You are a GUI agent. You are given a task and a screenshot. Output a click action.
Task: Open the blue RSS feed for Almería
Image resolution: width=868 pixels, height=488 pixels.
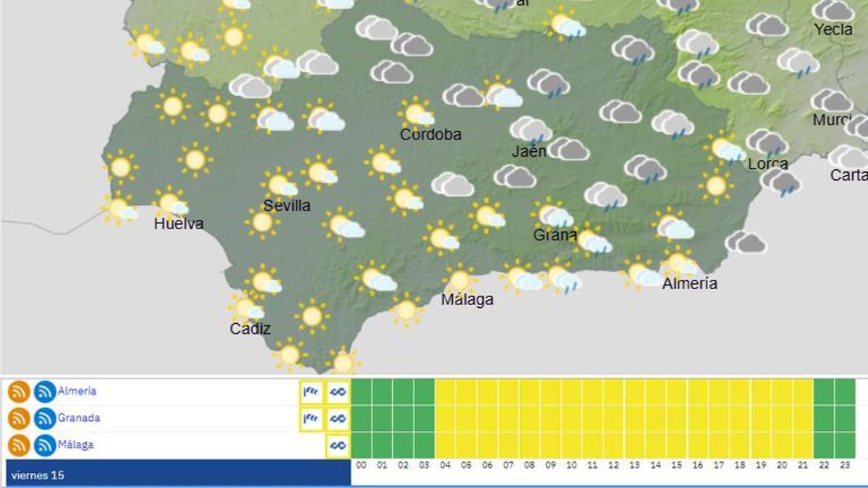[45, 392]
